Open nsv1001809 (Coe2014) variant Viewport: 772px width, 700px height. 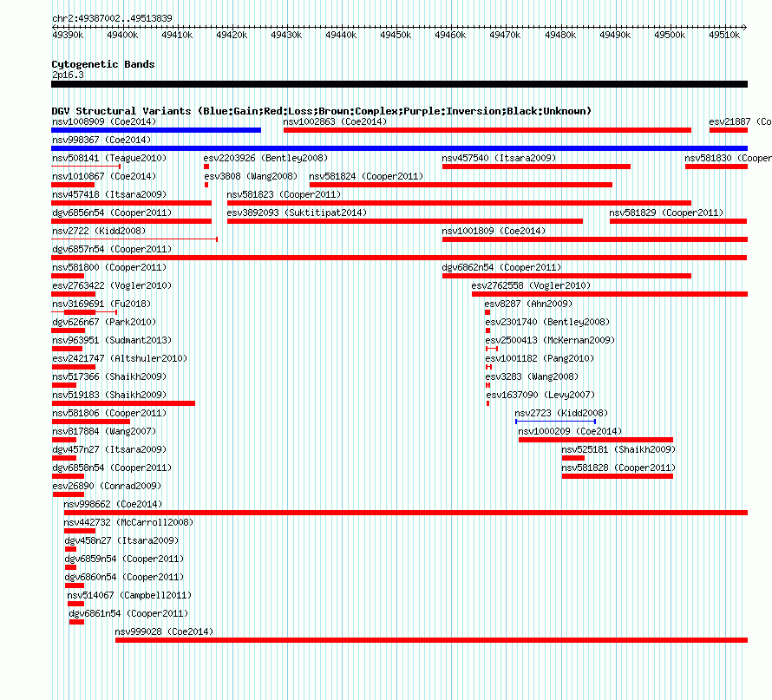[x=494, y=231]
